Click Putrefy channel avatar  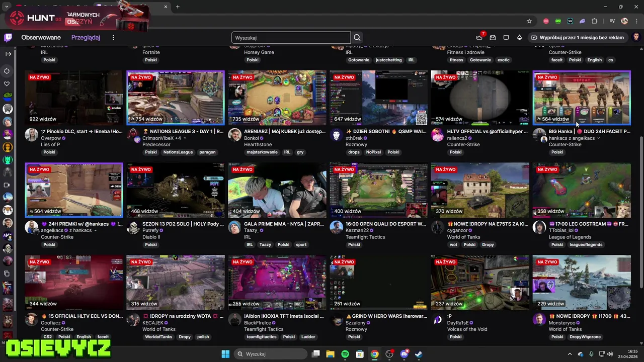pos(133,227)
